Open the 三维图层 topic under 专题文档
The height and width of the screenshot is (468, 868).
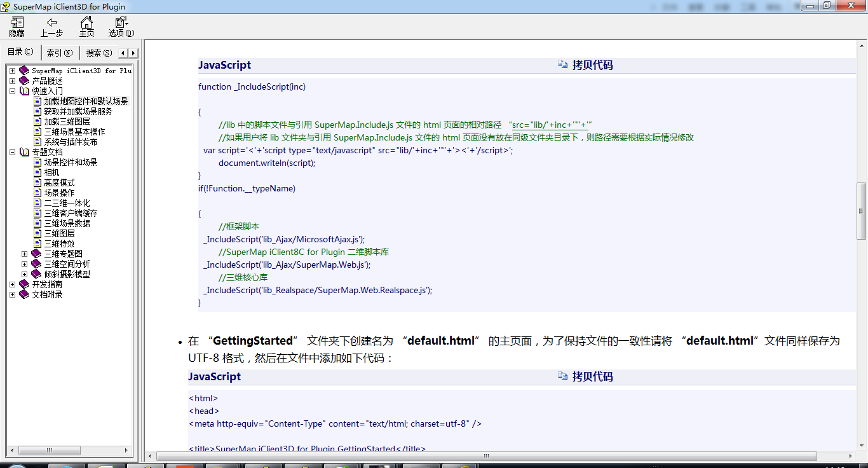coord(60,233)
